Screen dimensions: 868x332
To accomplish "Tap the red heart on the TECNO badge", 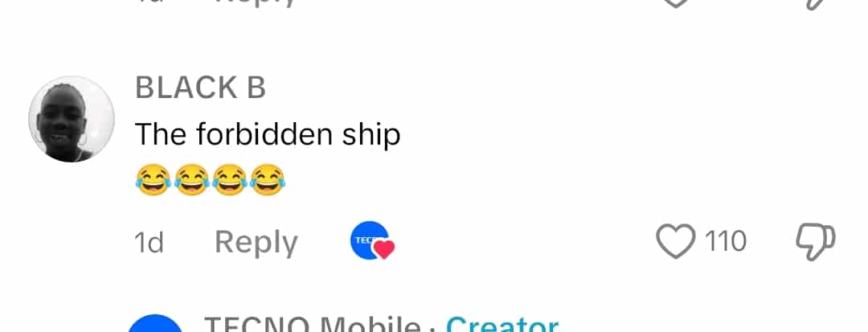I will pos(385,249).
